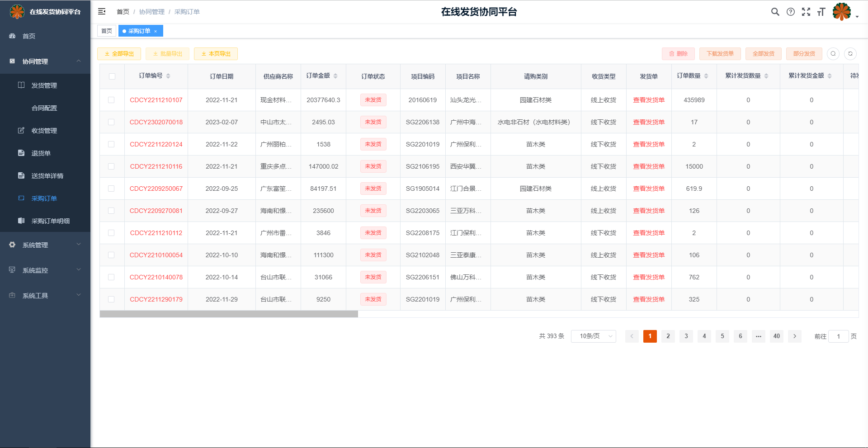Close the 采购订单 tab

pyautogui.click(x=156, y=31)
